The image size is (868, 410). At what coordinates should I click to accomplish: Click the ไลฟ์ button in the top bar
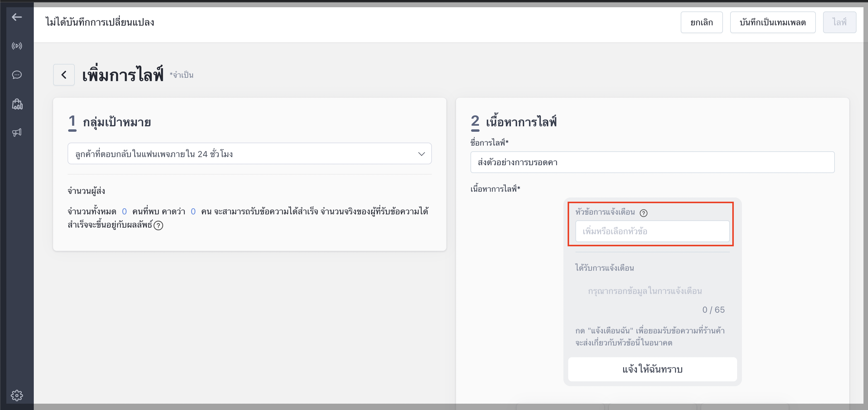coord(839,22)
